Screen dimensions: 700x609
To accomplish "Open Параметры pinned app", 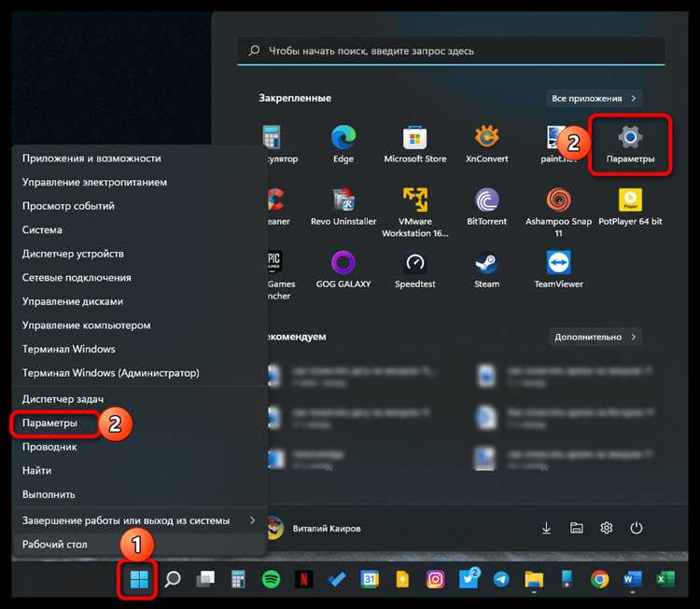I will coord(630,144).
